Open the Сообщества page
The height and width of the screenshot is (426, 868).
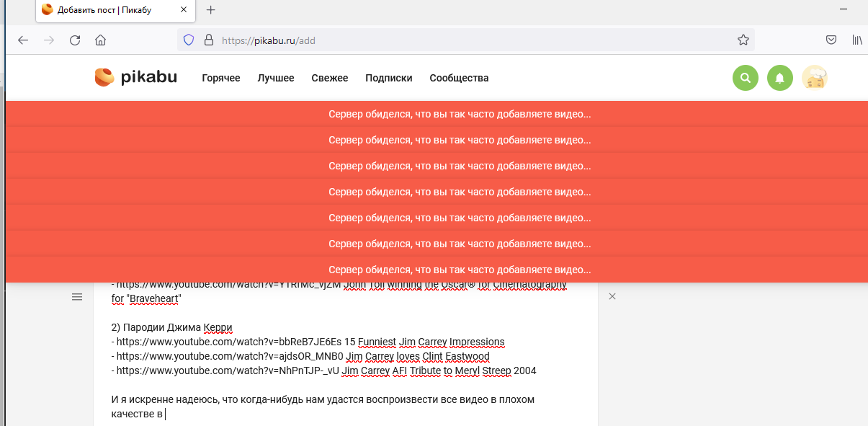pos(459,78)
